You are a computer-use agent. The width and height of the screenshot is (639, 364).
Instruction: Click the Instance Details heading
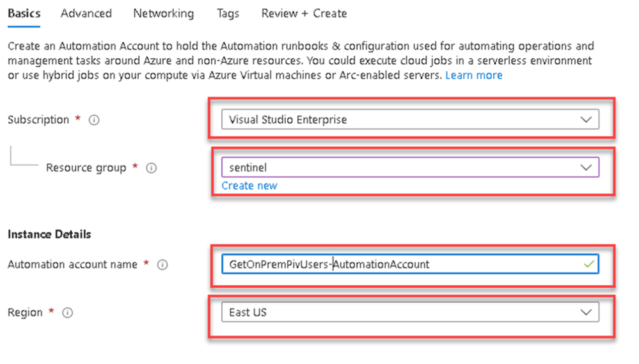pos(49,234)
